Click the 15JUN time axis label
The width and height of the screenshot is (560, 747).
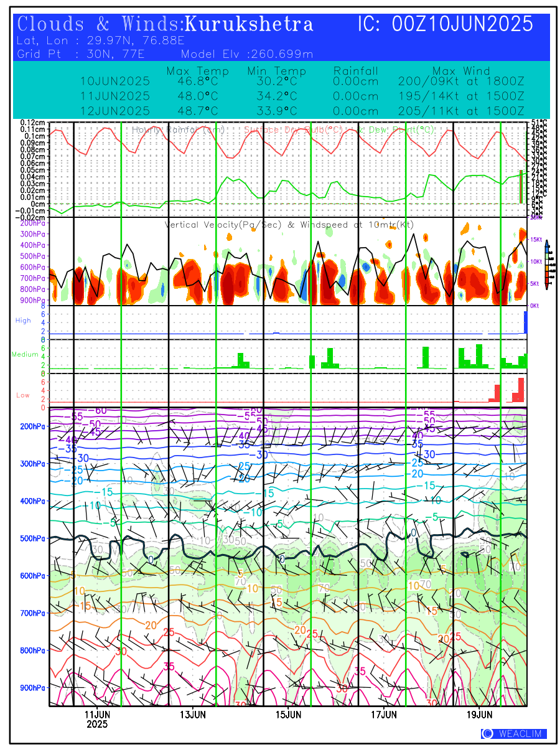point(289,713)
